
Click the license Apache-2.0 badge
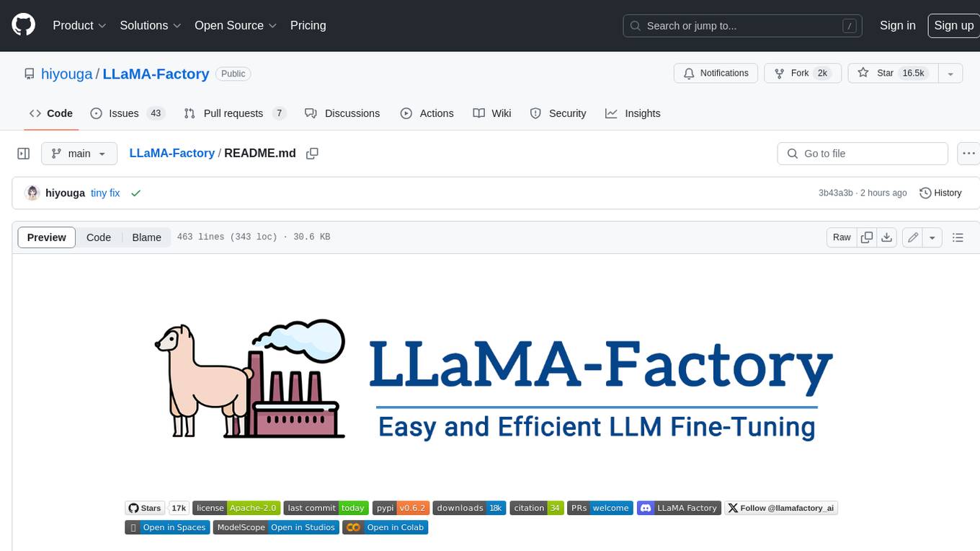click(x=236, y=508)
